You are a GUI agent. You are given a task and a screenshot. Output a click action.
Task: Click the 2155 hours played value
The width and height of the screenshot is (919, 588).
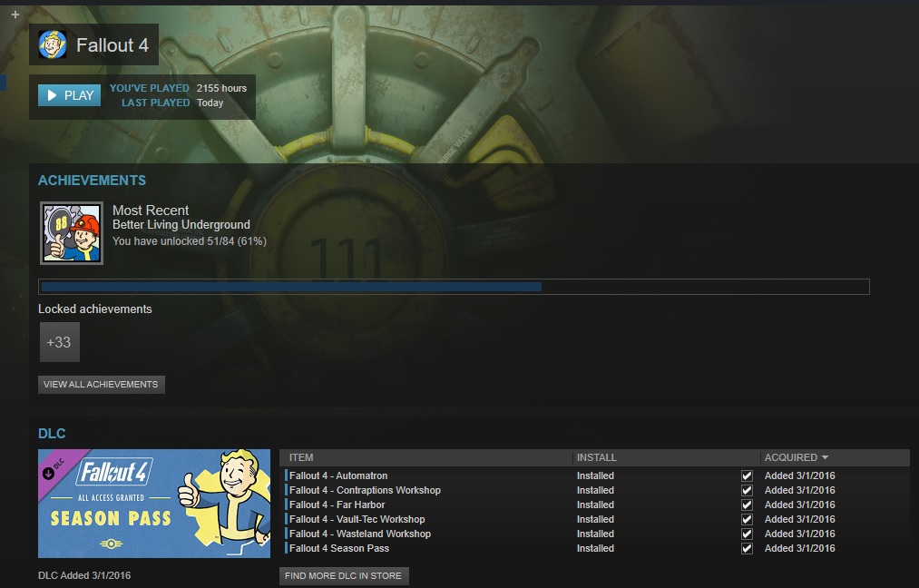coord(221,88)
